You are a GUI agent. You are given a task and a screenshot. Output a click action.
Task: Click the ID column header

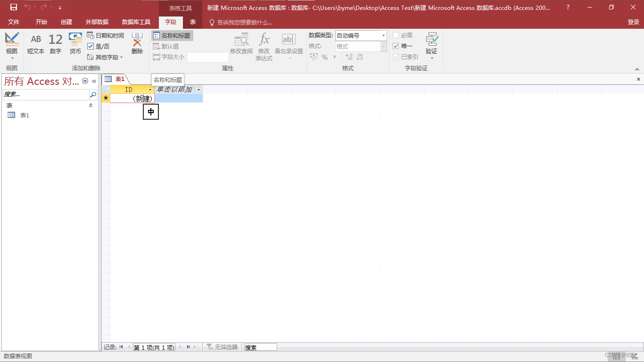[x=132, y=90]
